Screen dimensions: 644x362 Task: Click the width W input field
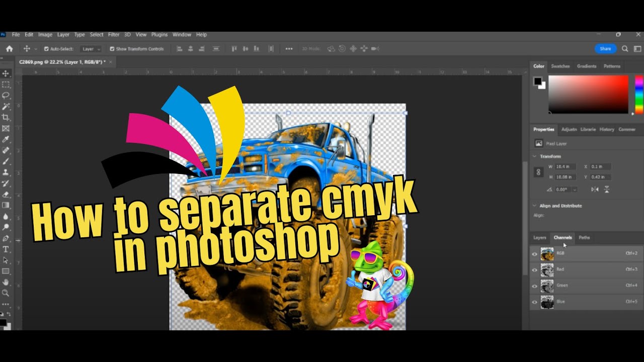(x=566, y=166)
